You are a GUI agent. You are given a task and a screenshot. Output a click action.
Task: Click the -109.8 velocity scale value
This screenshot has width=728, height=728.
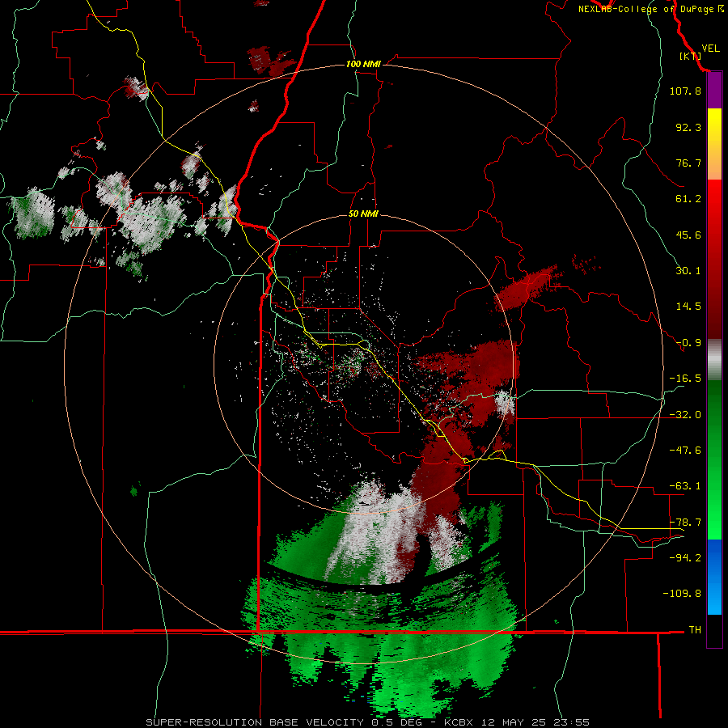point(682,594)
